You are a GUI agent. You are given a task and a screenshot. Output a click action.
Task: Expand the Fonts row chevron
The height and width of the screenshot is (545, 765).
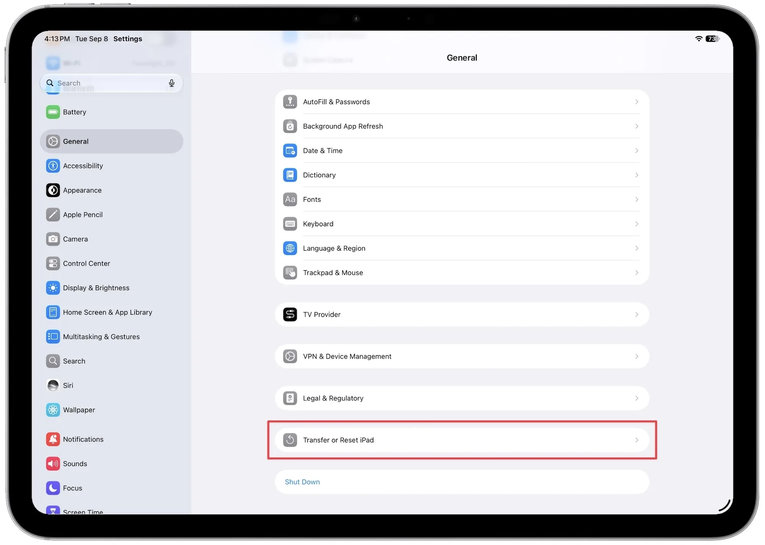[637, 200]
